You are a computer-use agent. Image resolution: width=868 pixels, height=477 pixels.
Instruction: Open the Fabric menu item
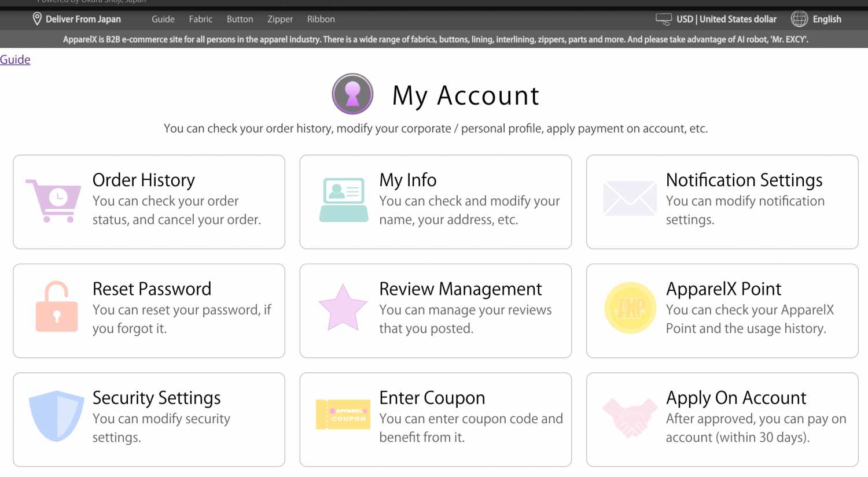coord(201,19)
